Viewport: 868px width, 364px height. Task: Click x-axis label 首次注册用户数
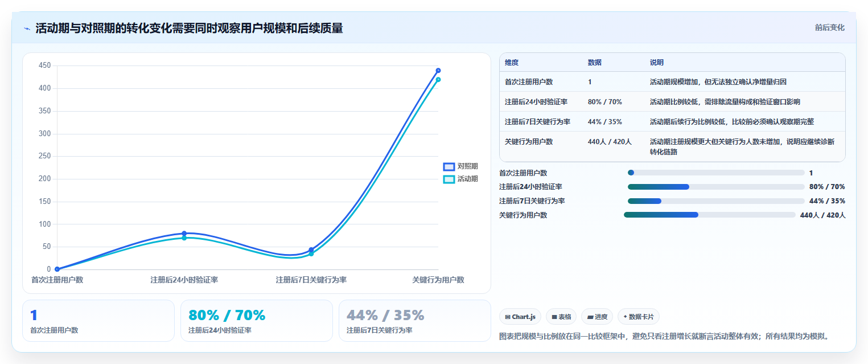click(57, 280)
